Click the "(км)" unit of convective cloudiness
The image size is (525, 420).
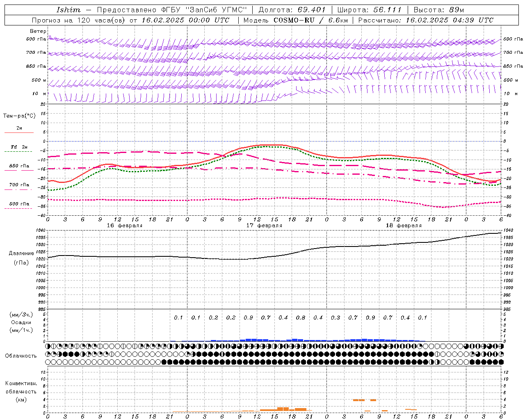(21, 399)
